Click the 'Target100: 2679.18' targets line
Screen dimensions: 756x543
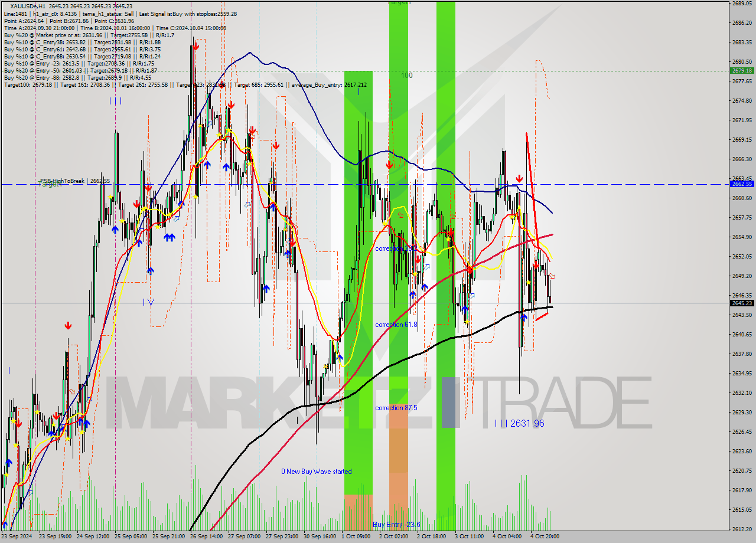click(x=185, y=85)
